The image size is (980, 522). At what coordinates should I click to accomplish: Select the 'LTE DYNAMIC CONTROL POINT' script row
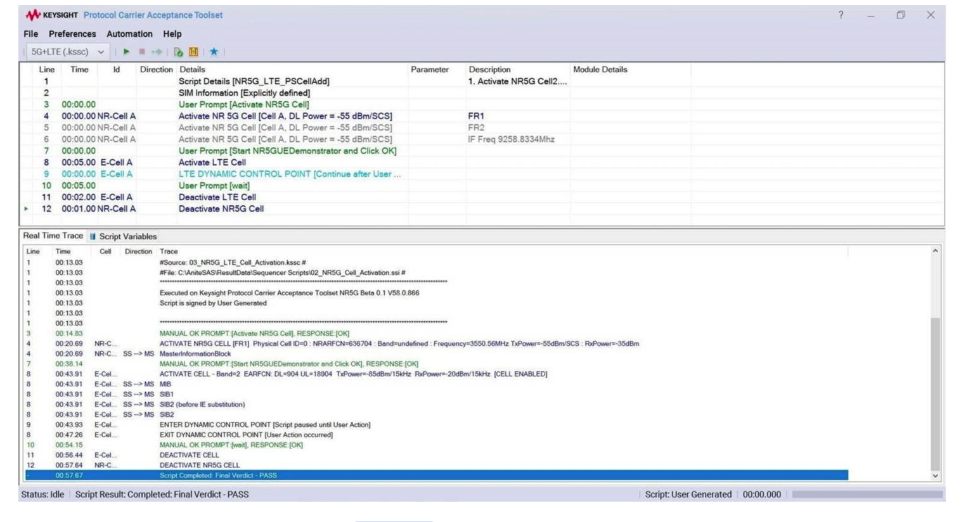[290, 174]
